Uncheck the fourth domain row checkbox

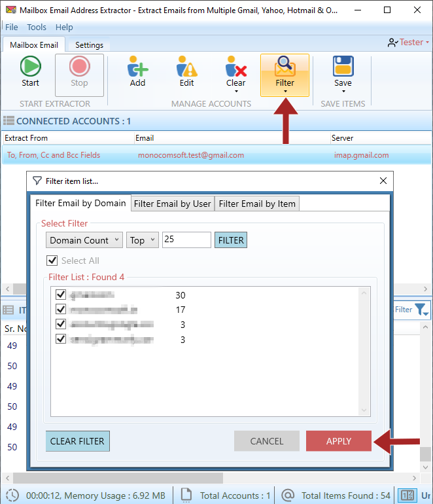click(61, 339)
